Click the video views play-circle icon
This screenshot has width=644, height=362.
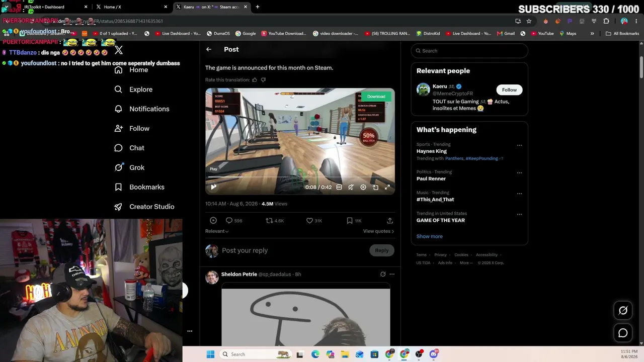point(213,220)
